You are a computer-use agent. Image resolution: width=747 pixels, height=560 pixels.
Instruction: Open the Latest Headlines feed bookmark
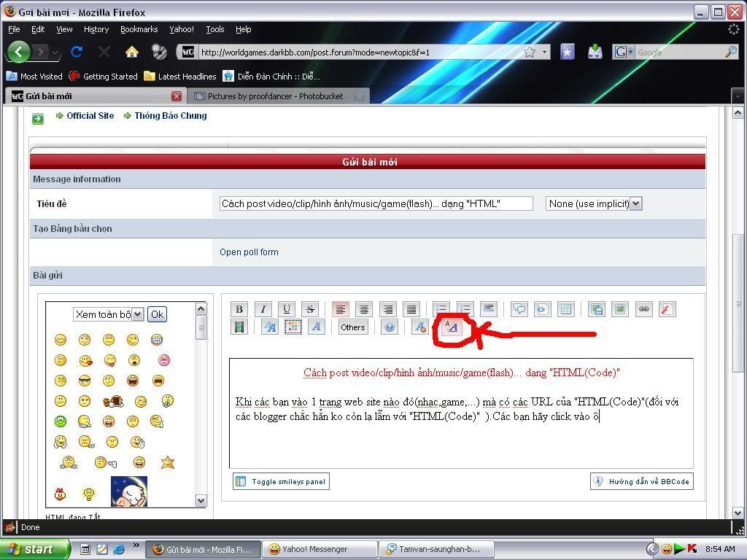click(x=180, y=76)
